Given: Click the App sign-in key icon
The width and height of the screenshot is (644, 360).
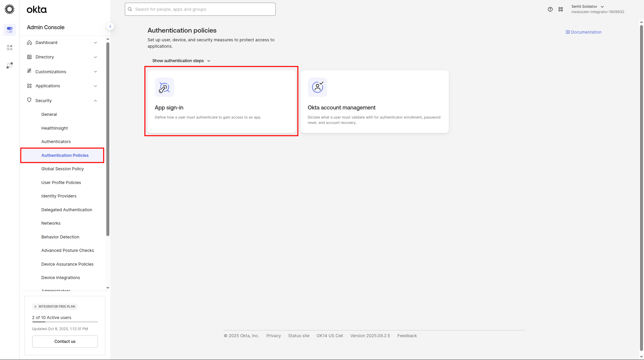Looking at the screenshot, I should pos(164,87).
